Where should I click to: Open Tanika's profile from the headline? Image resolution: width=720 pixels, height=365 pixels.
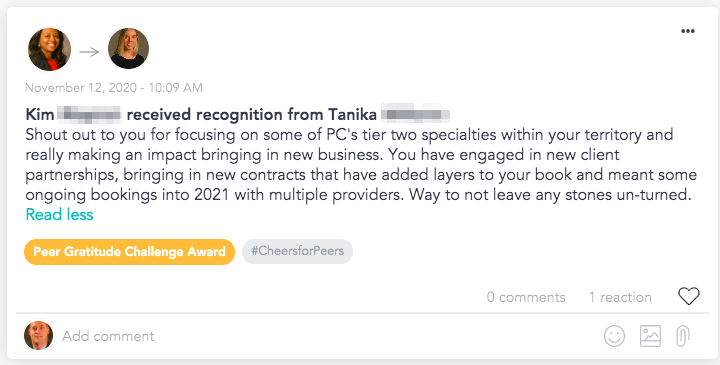(x=388, y=114)
